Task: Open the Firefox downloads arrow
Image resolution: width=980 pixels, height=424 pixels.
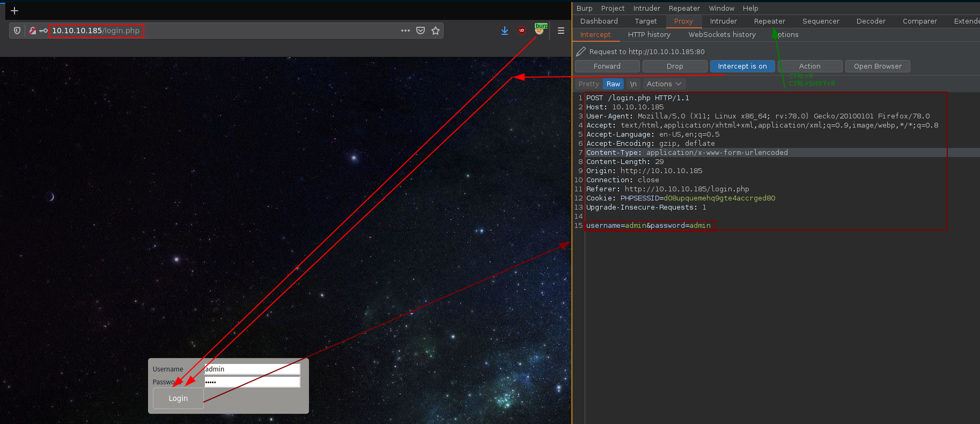Action: 505,31
